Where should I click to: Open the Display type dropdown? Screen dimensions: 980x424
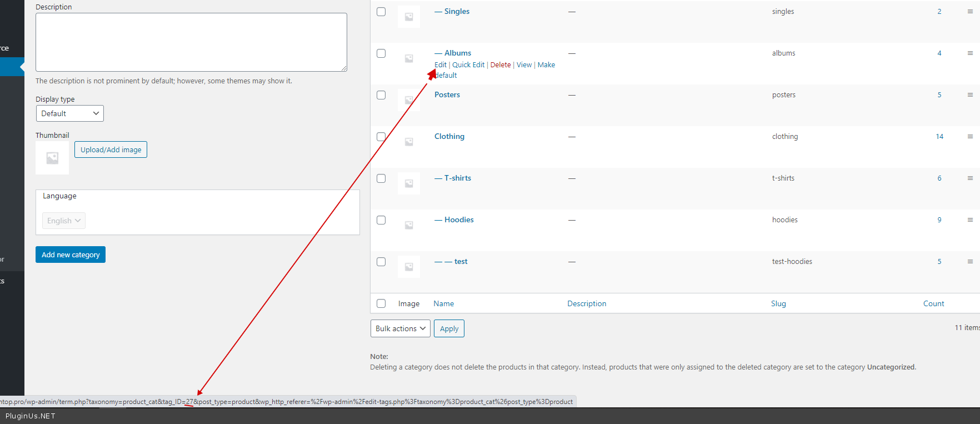tap(69, 113)
